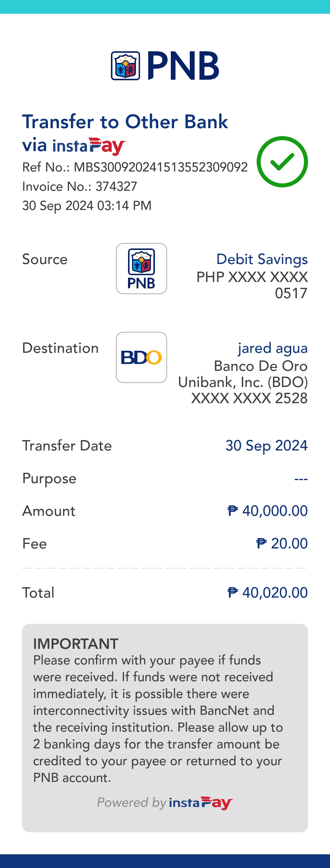Click the BDO destination bank icon

pos(141,357)
